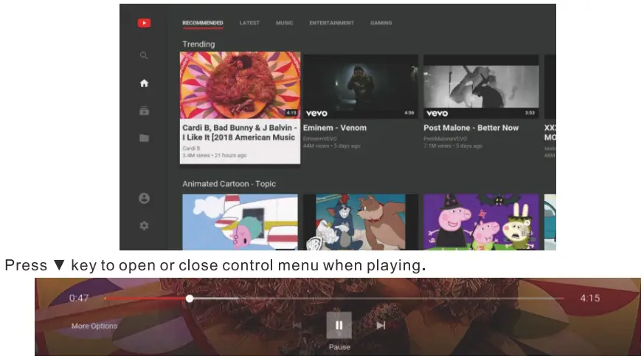Go to Home via sidebar house icon

click(144, 83)
